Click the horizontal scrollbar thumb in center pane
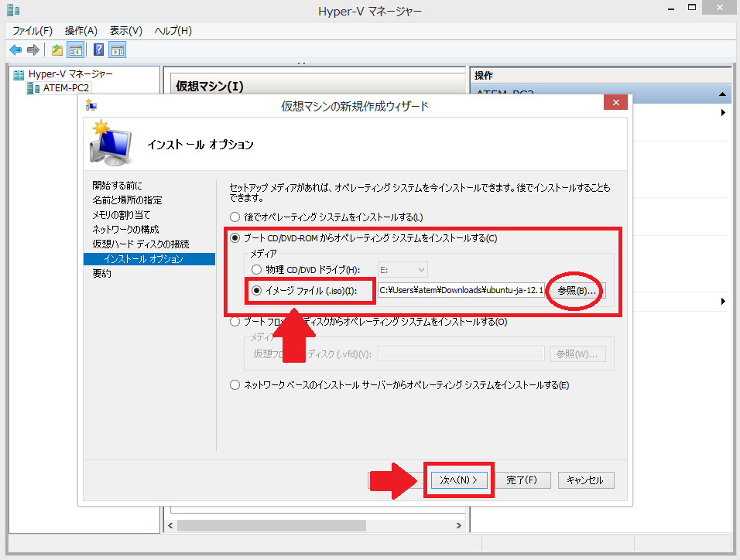The width and height of the screenshot is (740, 560). [x=272, y=525]
